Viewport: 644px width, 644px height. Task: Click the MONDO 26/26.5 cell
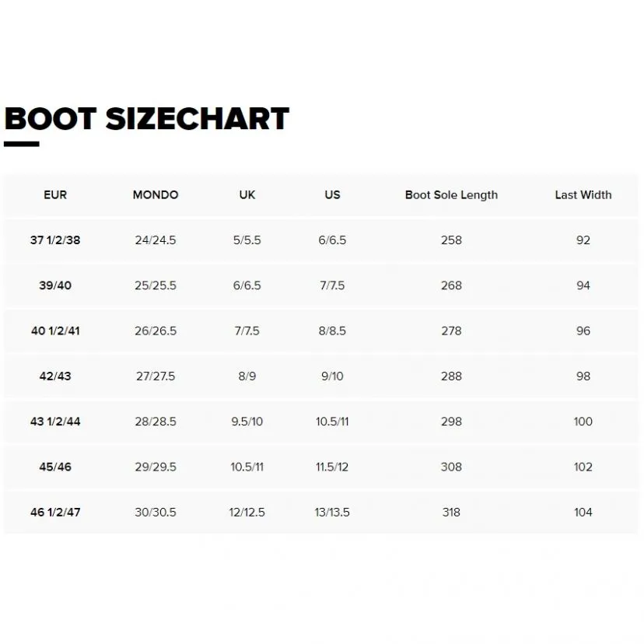(x=156, y=331)
